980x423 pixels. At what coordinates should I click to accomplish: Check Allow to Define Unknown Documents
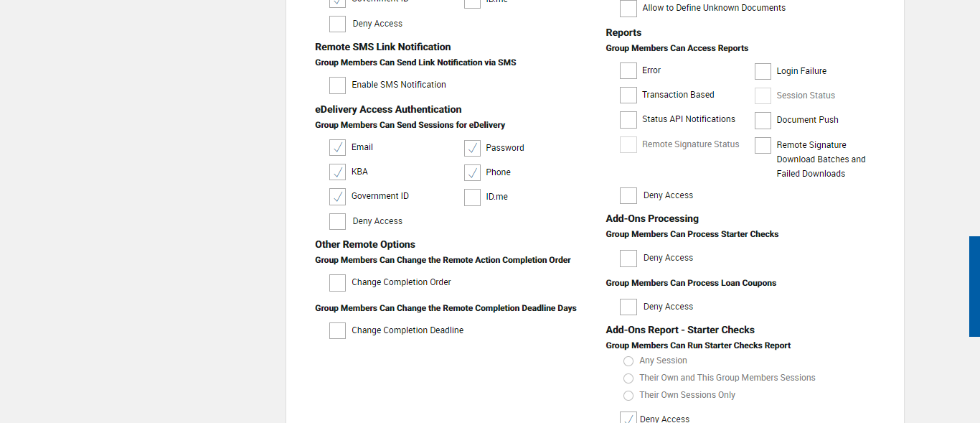pyautogui.click(x=628, y=9)
